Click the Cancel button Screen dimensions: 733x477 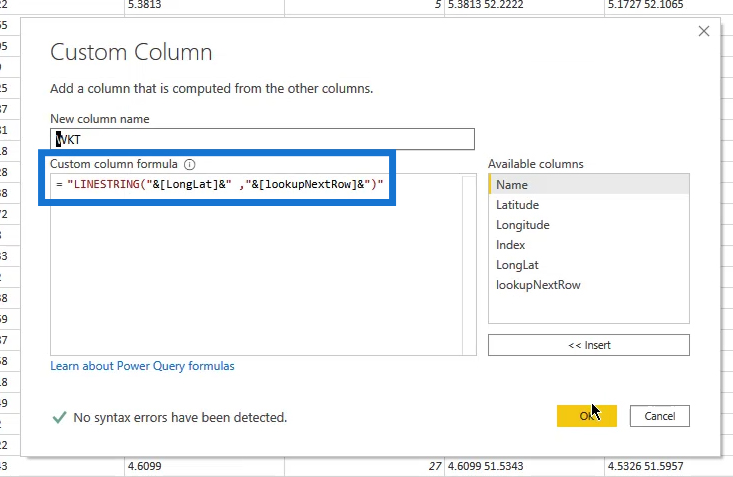[660, 416]
